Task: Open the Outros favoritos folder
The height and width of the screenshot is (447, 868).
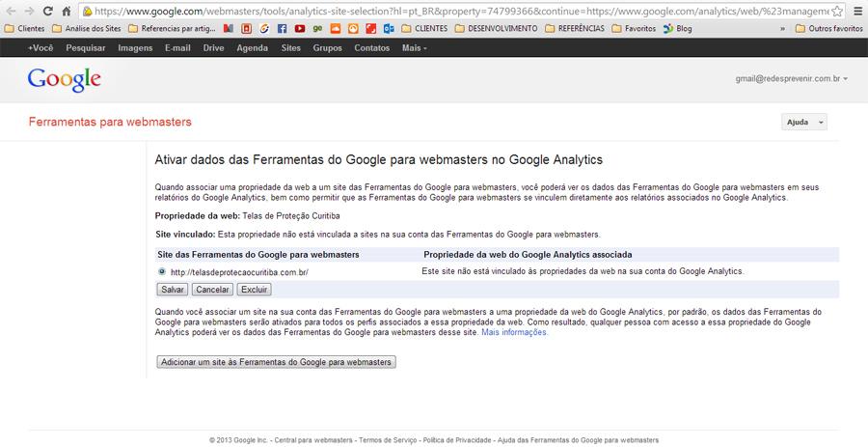Action: coord(829,28)
